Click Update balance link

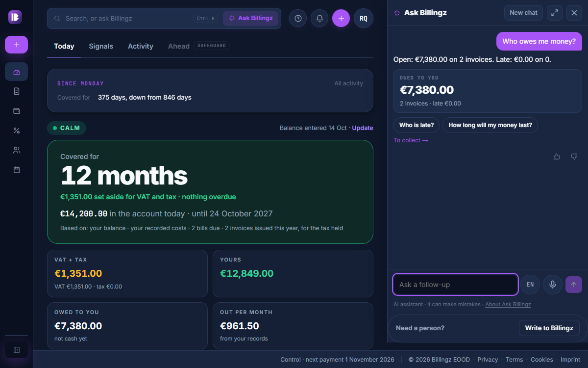coord(363,128)
